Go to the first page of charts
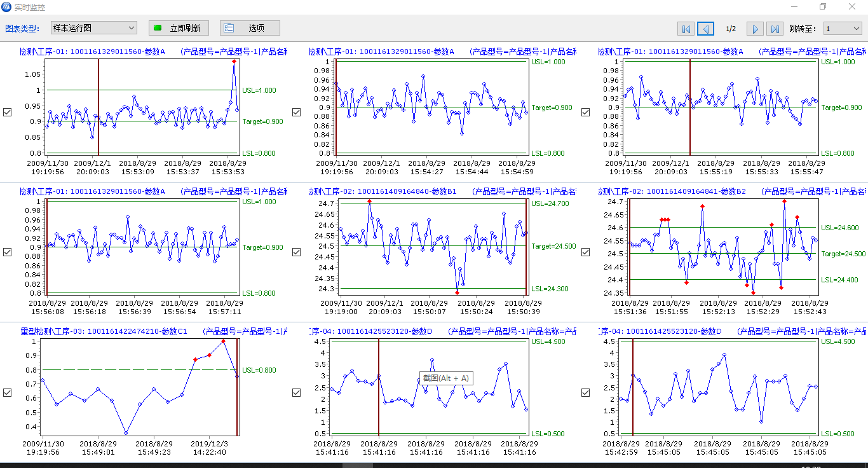The height and width of the screenshot is (468, 868). coord(686,29)
